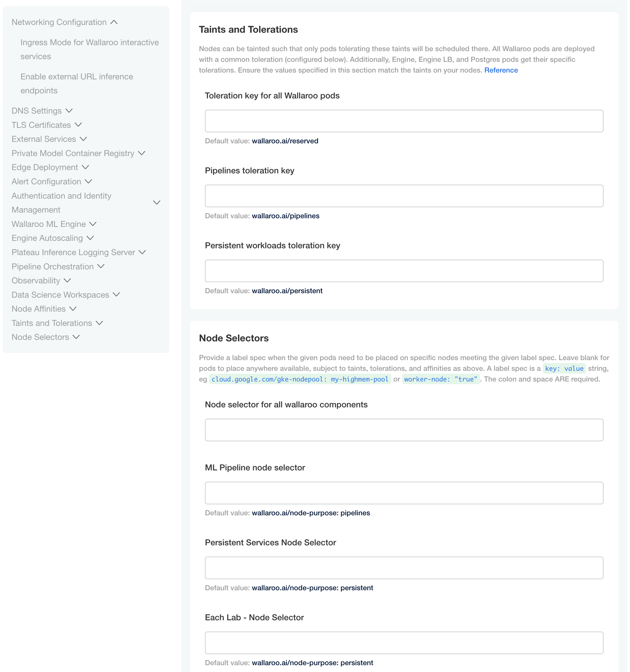Collapse the Networking Configuration section
This screenshot has height=672, width=630.
[59, 22]
